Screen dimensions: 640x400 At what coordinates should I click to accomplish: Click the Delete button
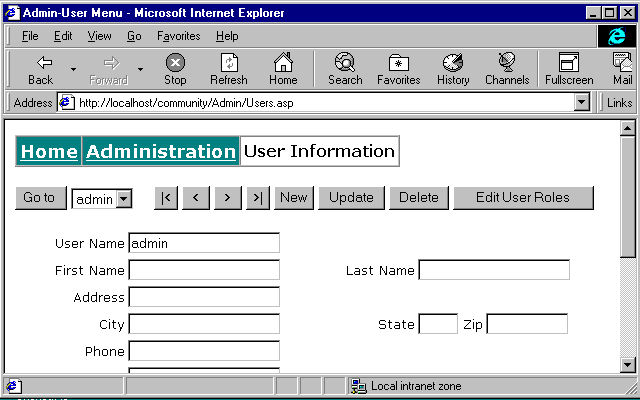(x=419, y=198)
